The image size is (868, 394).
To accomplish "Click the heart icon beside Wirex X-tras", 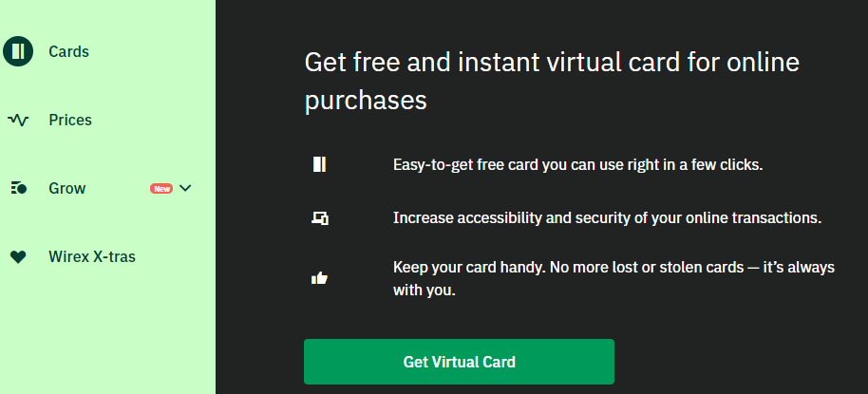I will point(18,256).
